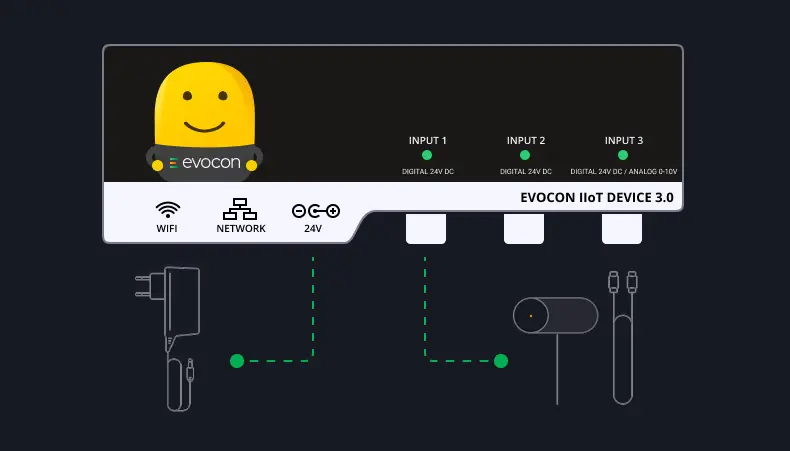790x451 pixels.
Task: Click DIGITAL 24V DC under Input 1
Action: tap(428, 172)
